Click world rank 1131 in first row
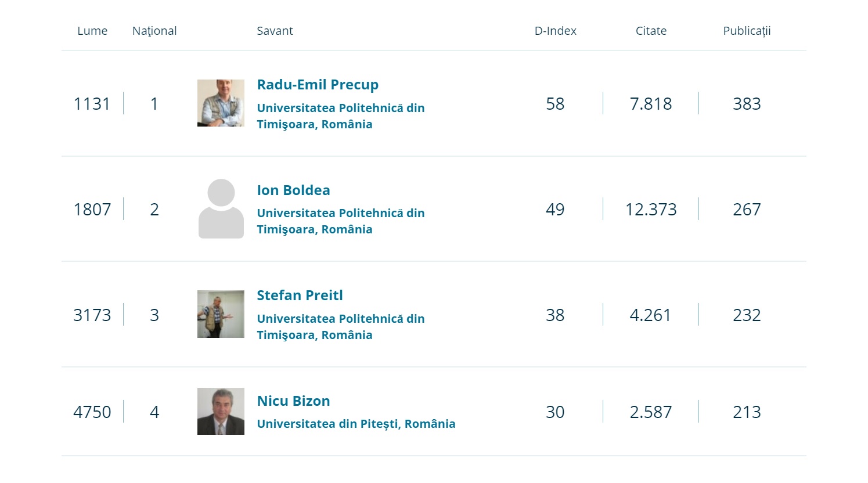The height and width of the screenshot is (483, 868). coord(92,104)
